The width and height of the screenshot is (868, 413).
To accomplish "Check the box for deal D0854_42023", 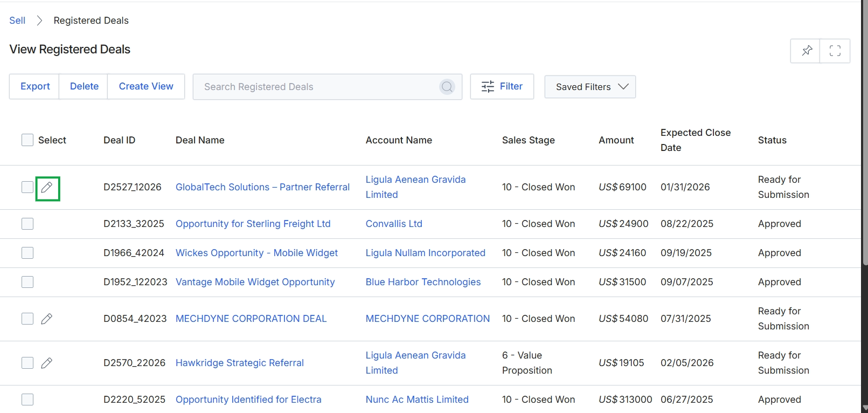I will coord(27,319).
